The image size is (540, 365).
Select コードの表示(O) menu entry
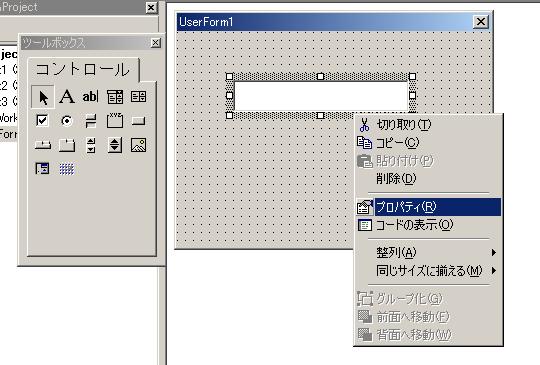(x=428, y=225)
